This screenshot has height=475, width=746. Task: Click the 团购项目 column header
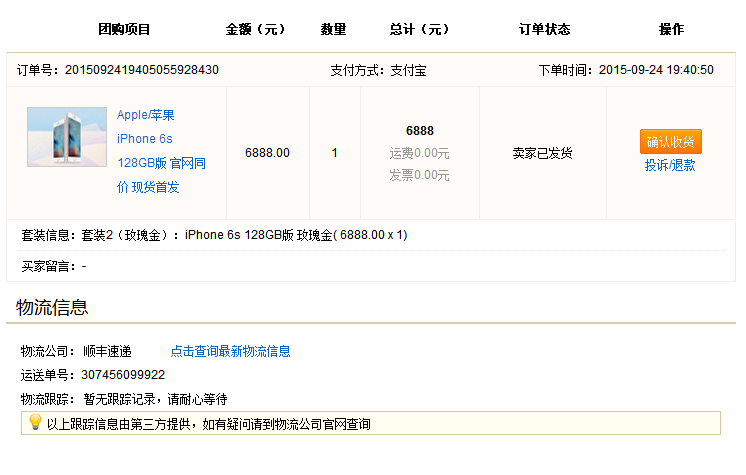tap(124, 30)
